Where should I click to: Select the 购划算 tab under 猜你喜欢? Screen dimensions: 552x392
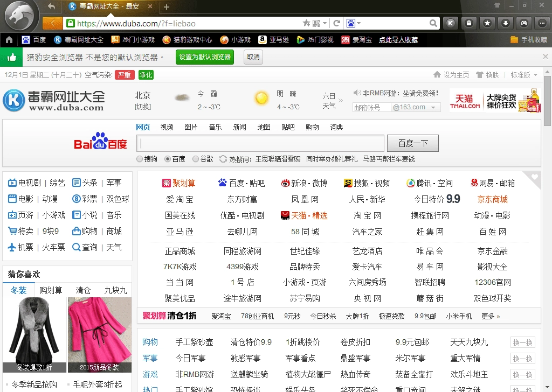click(x=51, y=290)
